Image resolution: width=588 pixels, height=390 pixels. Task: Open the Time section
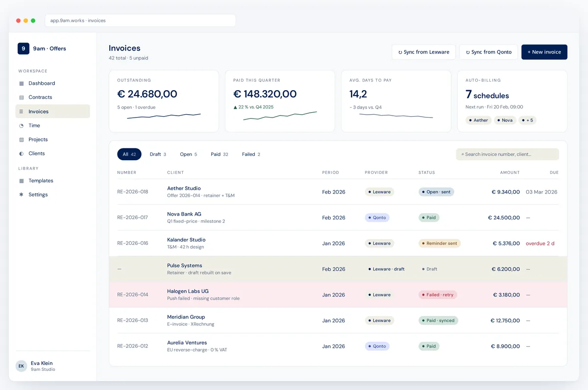click(52, 125)
